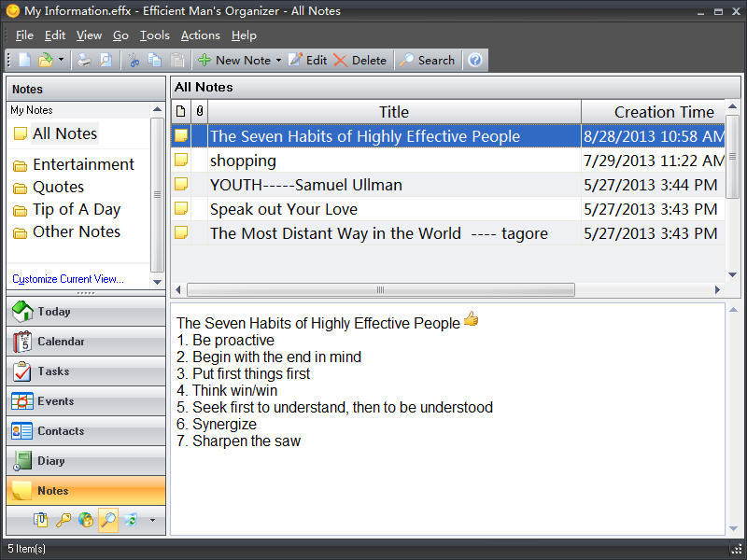
Task: Click the Cut scissors icon
Action: pyautogui.click(x=134, y=60)
